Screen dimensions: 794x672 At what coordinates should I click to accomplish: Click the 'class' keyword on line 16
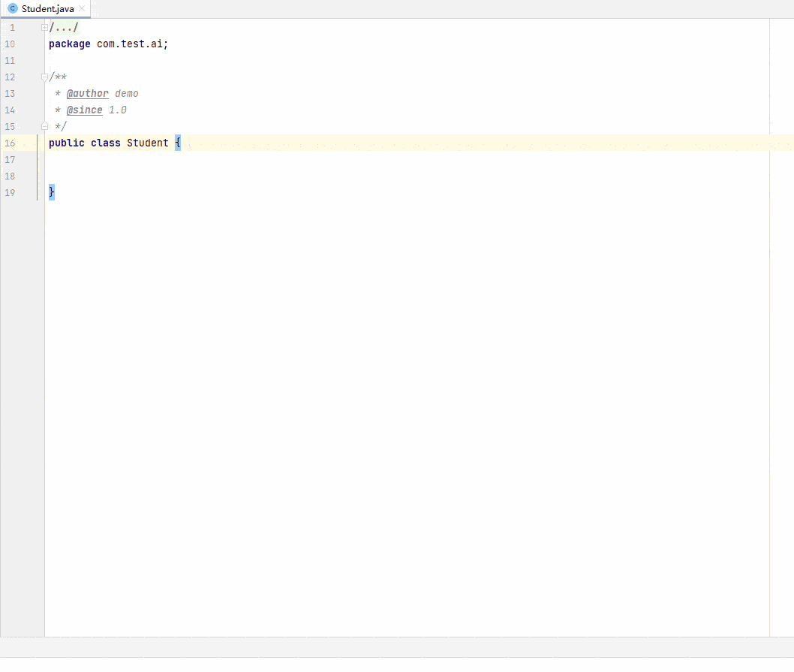point(105,143)
